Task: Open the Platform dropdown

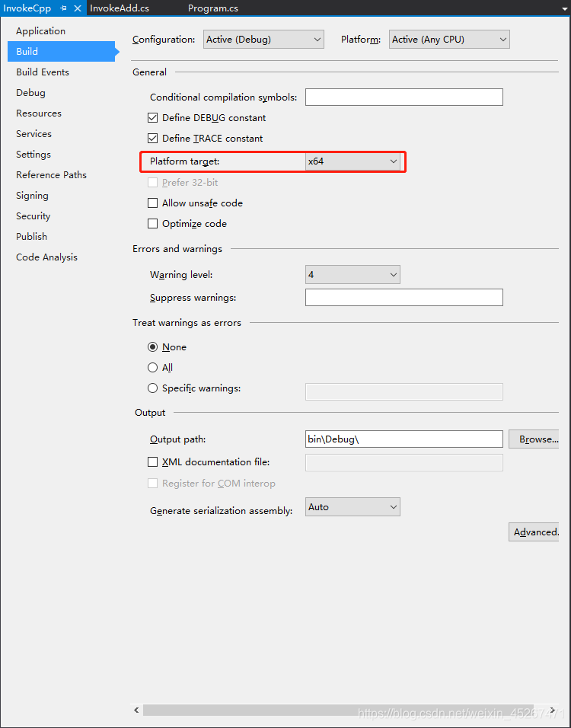Action: coord(449,40)
